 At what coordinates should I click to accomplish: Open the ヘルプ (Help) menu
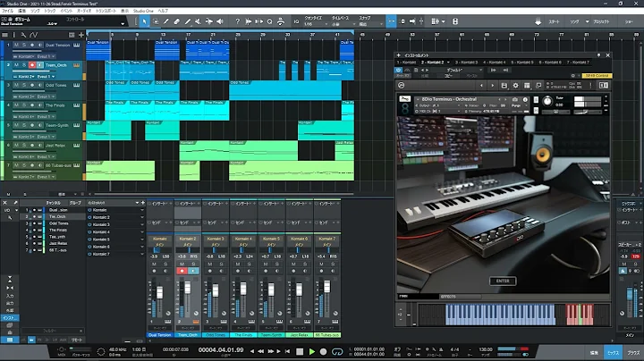point(163,11)
